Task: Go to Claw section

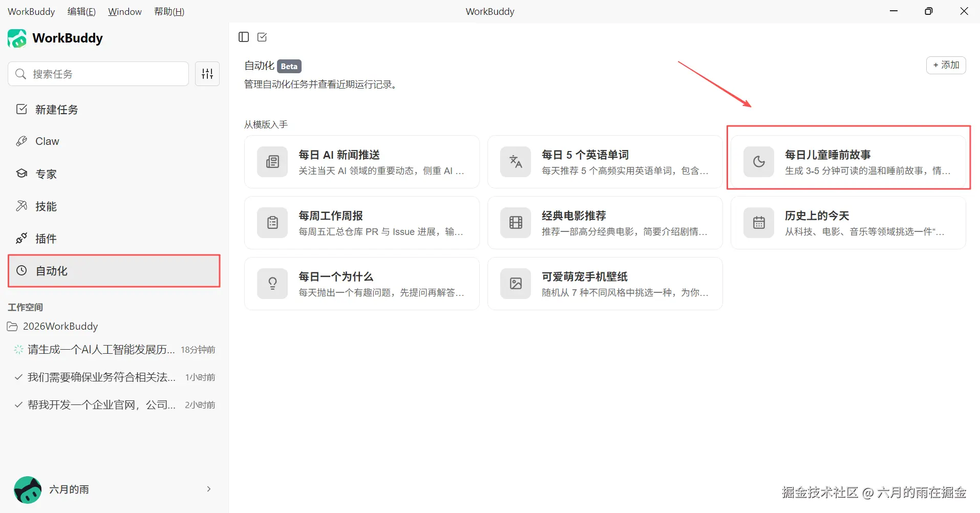Action: click(x=114, y=141)
